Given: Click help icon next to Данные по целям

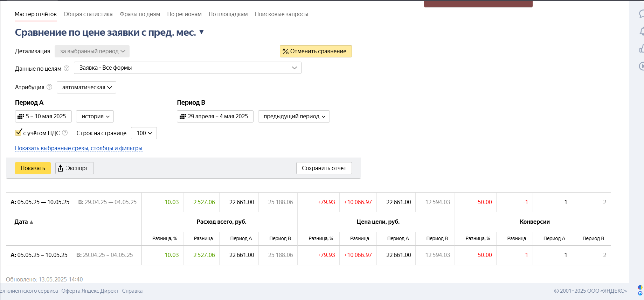Looking at the screenshot, I should (x=67, y=68).
